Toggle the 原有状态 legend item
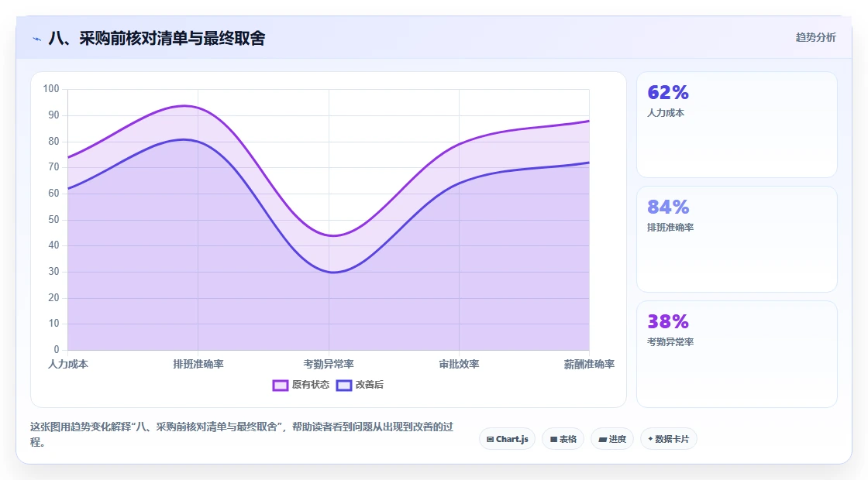 (301, 385)
